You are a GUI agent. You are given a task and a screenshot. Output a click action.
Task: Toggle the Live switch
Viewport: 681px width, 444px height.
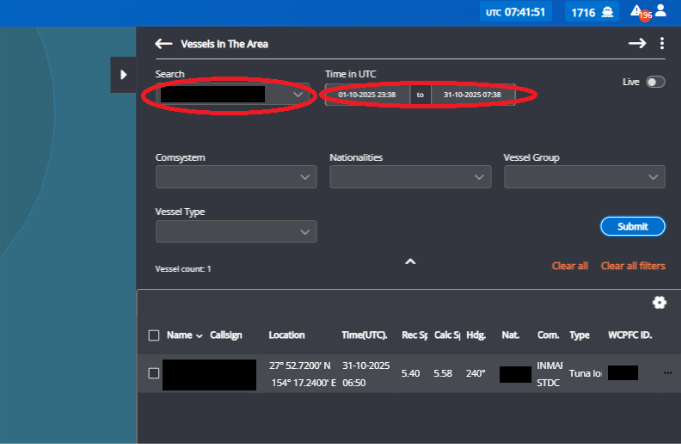(x=655, y=82)
